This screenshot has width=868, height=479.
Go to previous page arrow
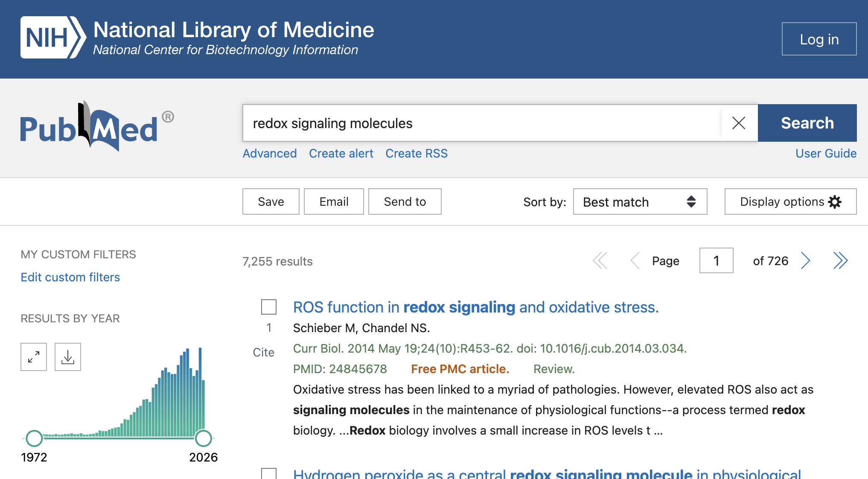click(635, 260)
